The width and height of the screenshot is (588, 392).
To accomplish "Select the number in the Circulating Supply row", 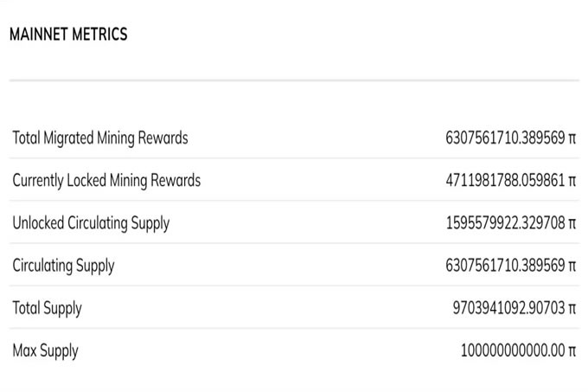I will [505, 266].
